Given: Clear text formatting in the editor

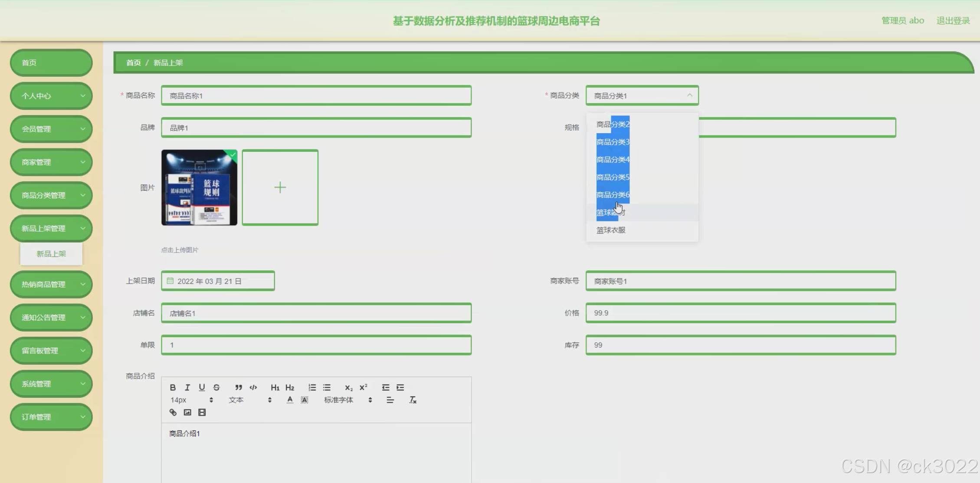Looking at the screenshot, I should point(413,400).
